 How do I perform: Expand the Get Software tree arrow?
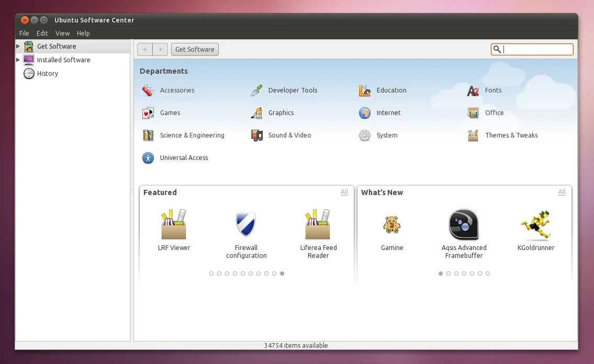point(18,46)
